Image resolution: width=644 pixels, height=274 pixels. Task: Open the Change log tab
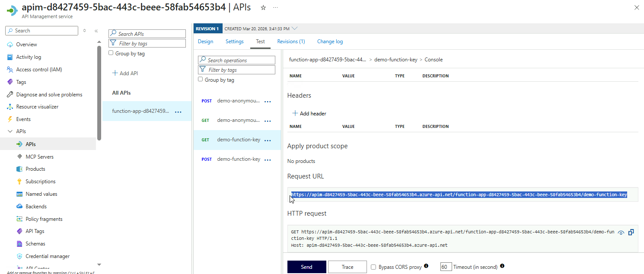(x=330, y=41)
